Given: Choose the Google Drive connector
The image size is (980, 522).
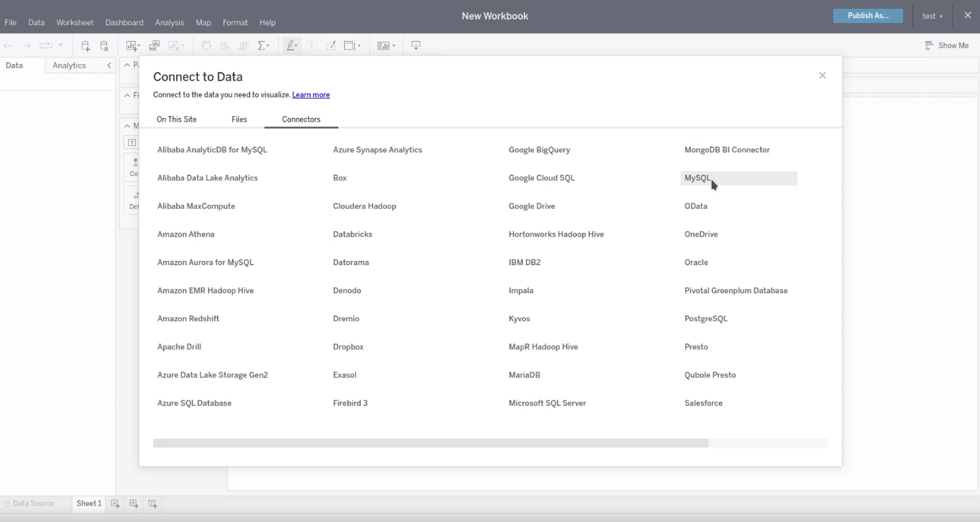Looking at the screenshot, I should coord(532,206).
